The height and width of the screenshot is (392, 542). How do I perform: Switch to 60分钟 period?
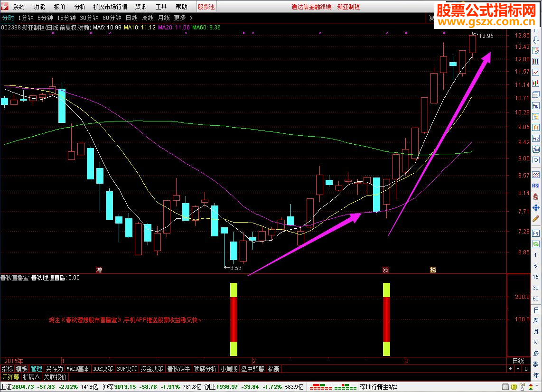point(112,18)
